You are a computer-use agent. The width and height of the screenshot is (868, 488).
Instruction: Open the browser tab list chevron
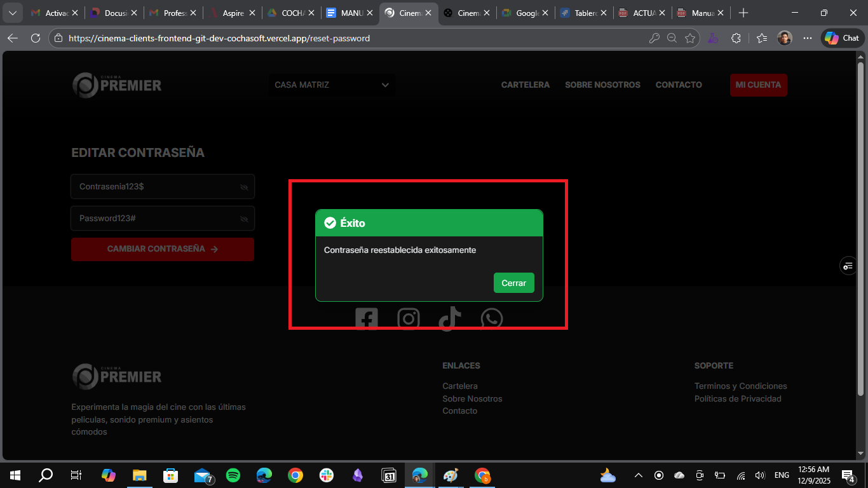(x=12, y=13)
